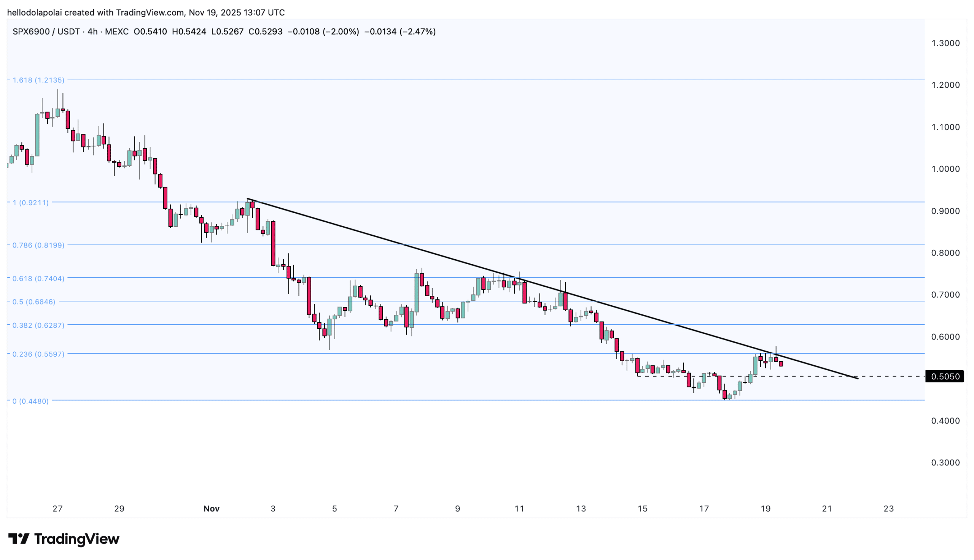974x560 pixels.
Task: Click the 0.3000 price axis label
Action: pos(945,463)
